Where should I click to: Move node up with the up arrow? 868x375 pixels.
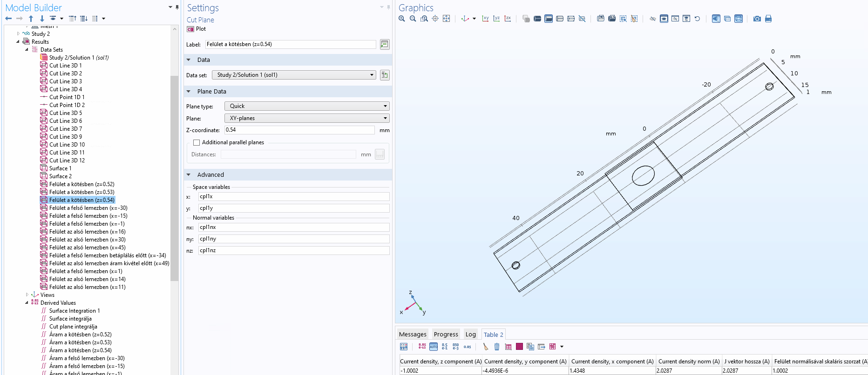point(31,19)
